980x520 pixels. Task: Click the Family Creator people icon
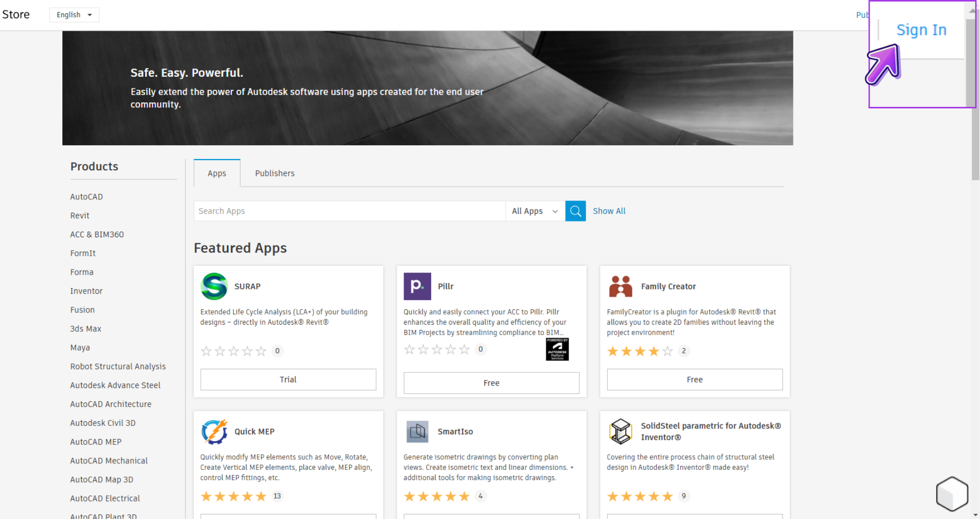(620, 286)
